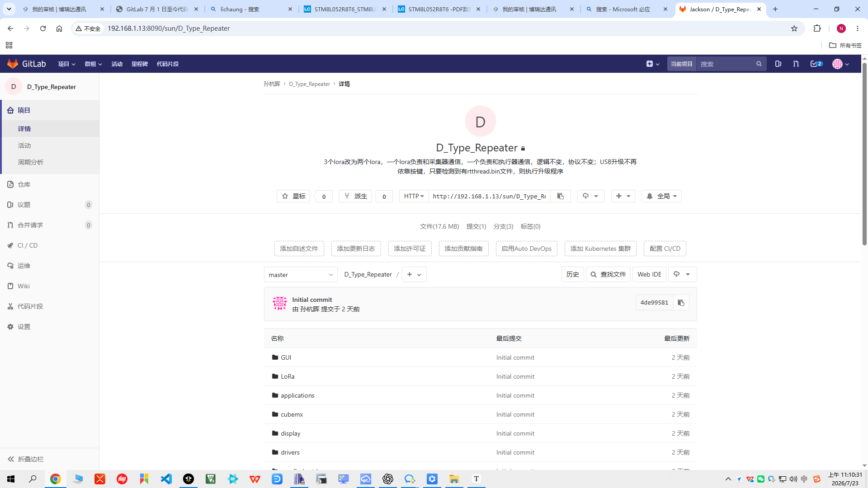Screen dimensions: 868x488
Task: Open Web IDE
Action: [x=649, y=274]
